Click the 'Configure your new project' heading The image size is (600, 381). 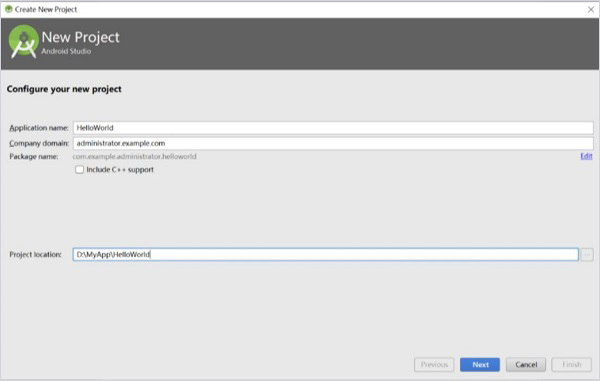[64, 89]
